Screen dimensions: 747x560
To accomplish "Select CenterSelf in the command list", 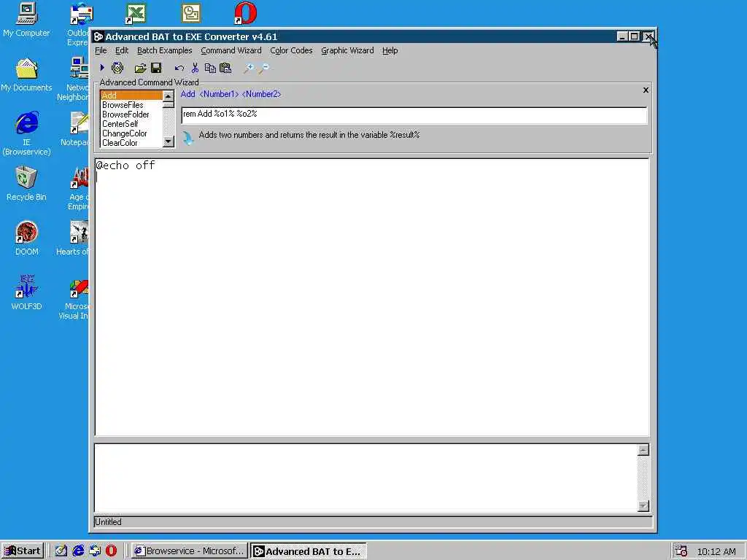I will [131, 124].
